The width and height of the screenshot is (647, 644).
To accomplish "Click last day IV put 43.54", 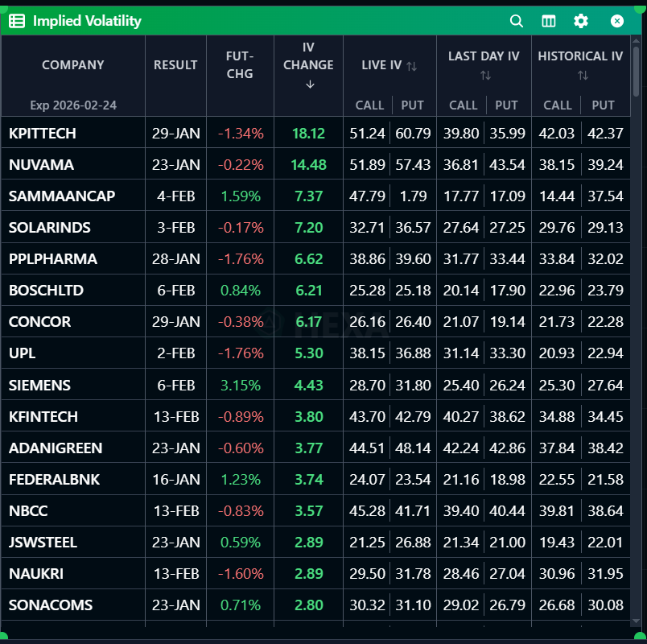I will (507, 165).
